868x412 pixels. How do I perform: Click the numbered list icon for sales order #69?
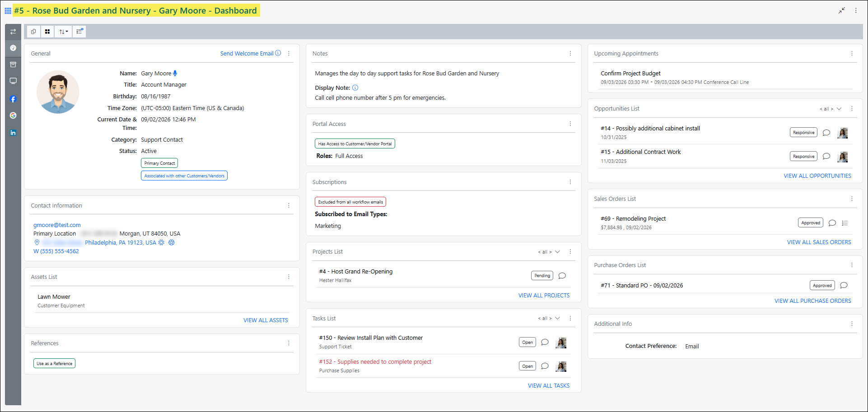(x=845, y=223)
